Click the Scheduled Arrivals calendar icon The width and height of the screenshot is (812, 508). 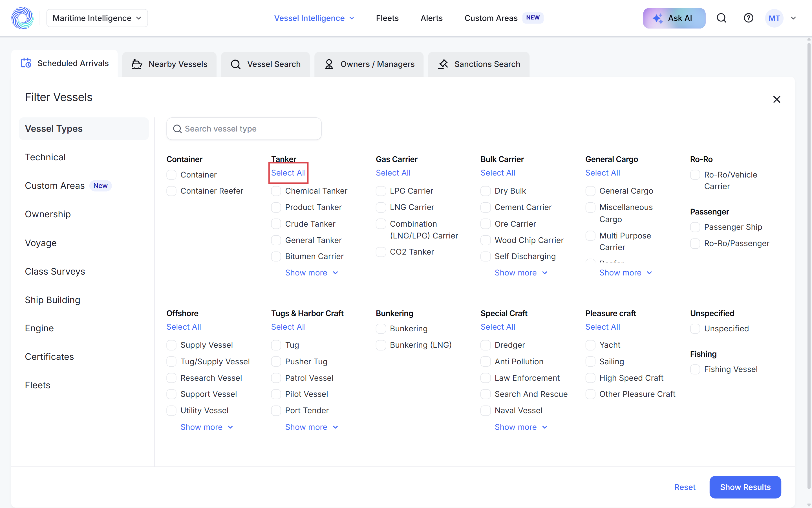click(26, 63)
